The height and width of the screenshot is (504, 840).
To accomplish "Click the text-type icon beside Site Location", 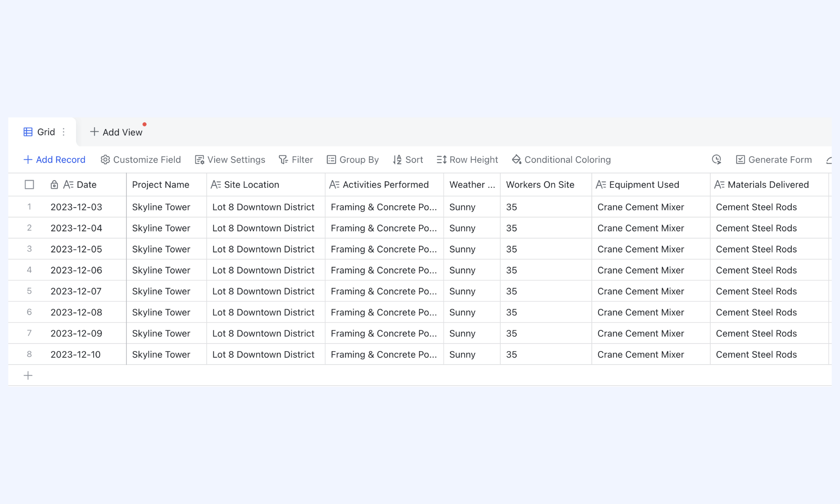I will pos(216,185).
